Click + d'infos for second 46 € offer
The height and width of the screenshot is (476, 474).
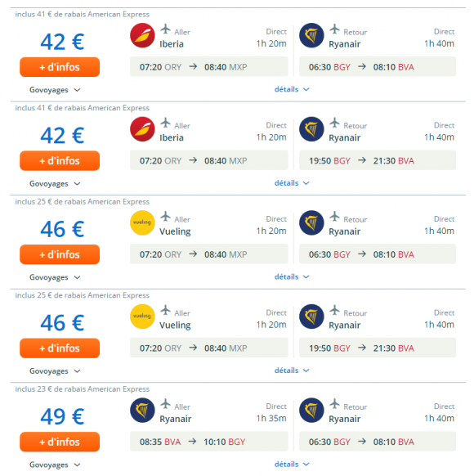(x=60, y=348)
